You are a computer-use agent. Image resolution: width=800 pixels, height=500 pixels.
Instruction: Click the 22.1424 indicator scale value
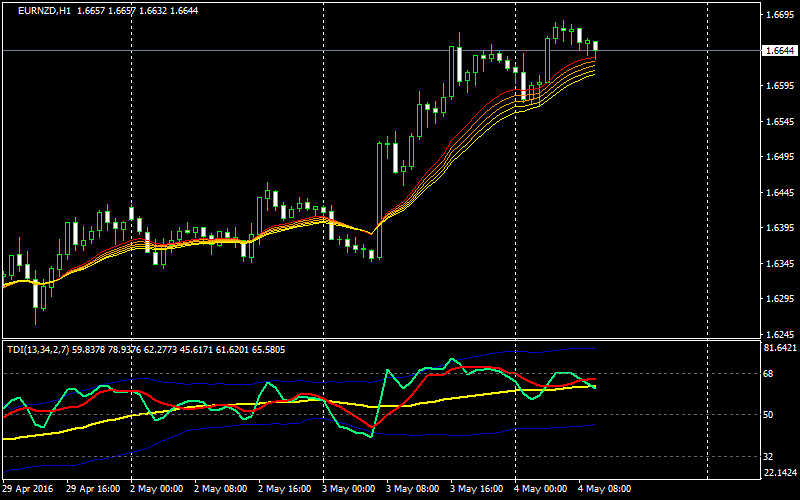(781, 473)
